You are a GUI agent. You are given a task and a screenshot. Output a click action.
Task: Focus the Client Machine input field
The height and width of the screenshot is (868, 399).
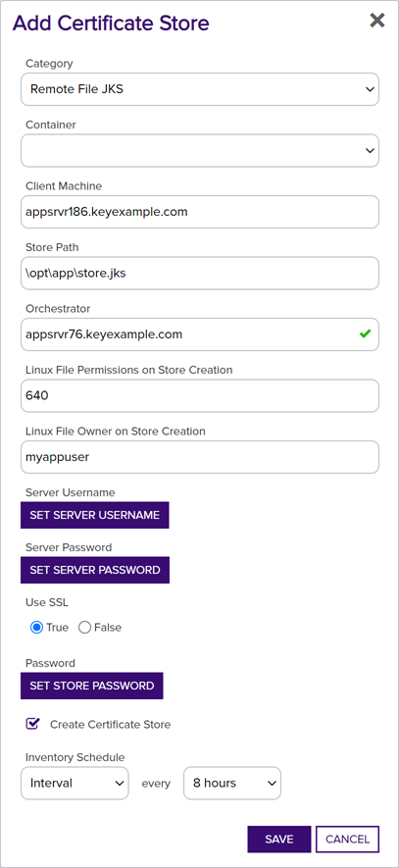tap(200, 212)
